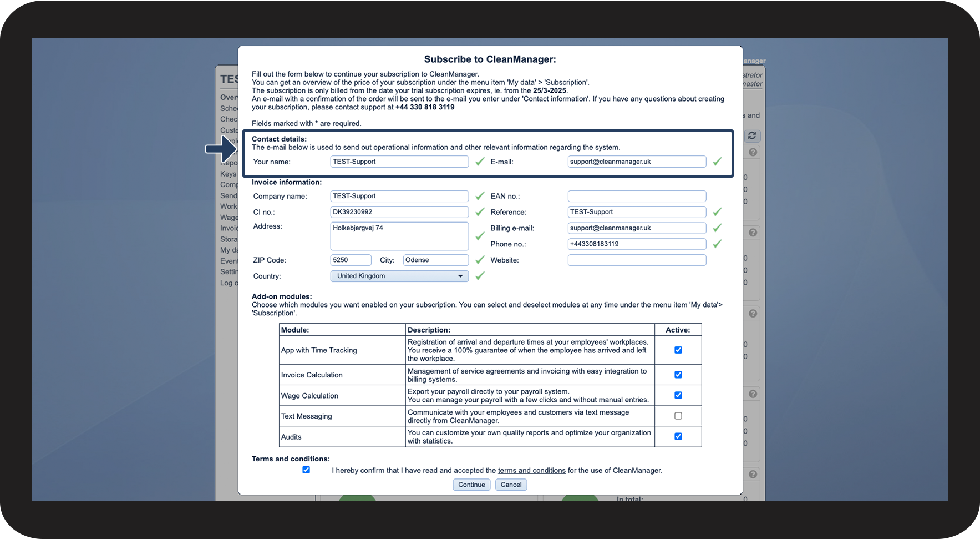Uncheck Wage Calculation module
The image size is (980, 539).
678,395
